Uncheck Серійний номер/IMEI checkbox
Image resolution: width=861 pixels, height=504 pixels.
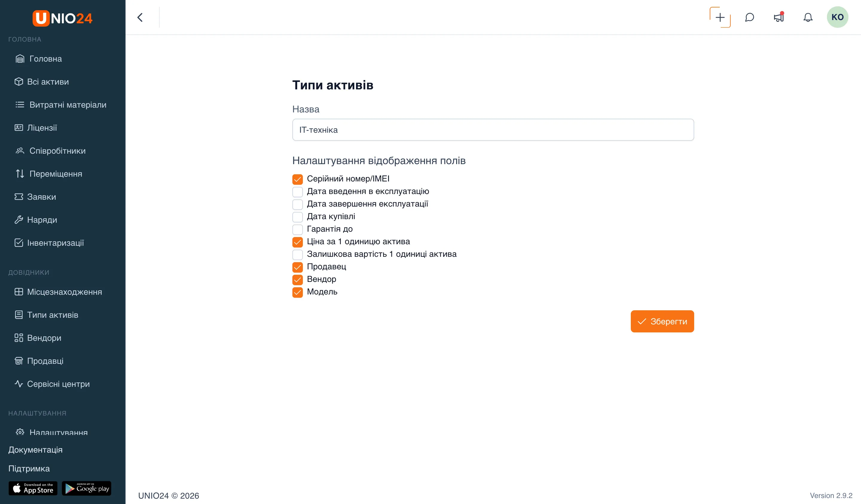[297, 179]
